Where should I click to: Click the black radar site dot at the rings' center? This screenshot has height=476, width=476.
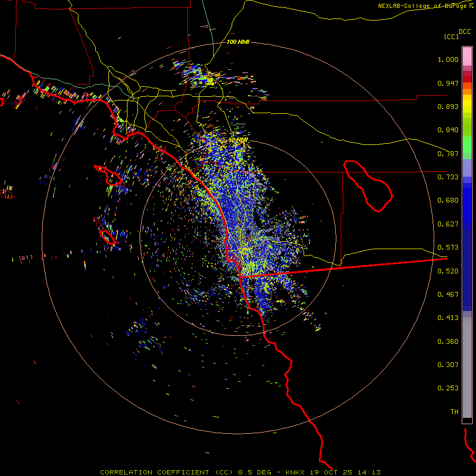tap(248, 232)
